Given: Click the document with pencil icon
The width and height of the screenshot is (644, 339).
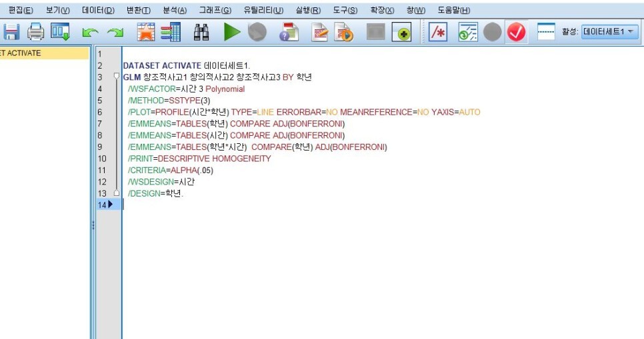Looking at the screenshot, I should pos(319,32).
